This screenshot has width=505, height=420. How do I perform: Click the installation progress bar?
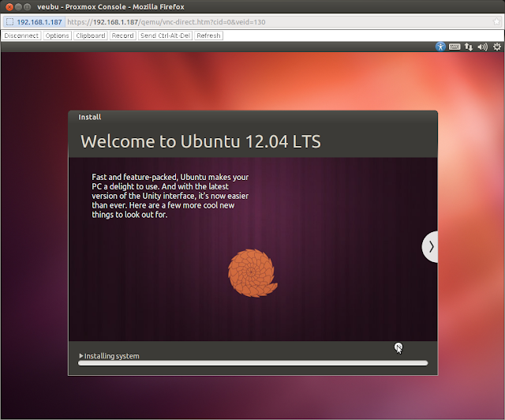coord(252,363)
